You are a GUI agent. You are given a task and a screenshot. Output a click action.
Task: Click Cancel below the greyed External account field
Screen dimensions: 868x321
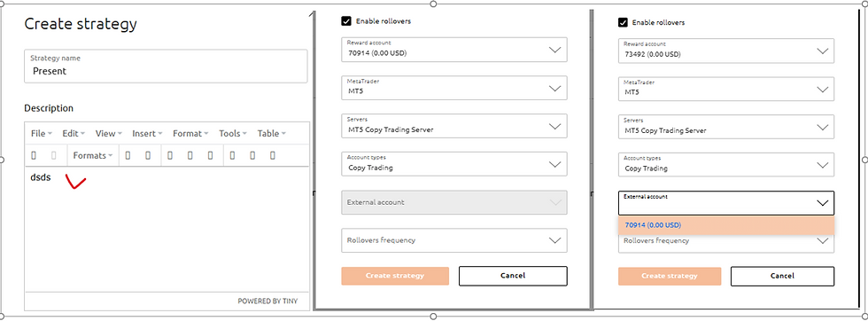pyautogui.click(x=513, y=276)
